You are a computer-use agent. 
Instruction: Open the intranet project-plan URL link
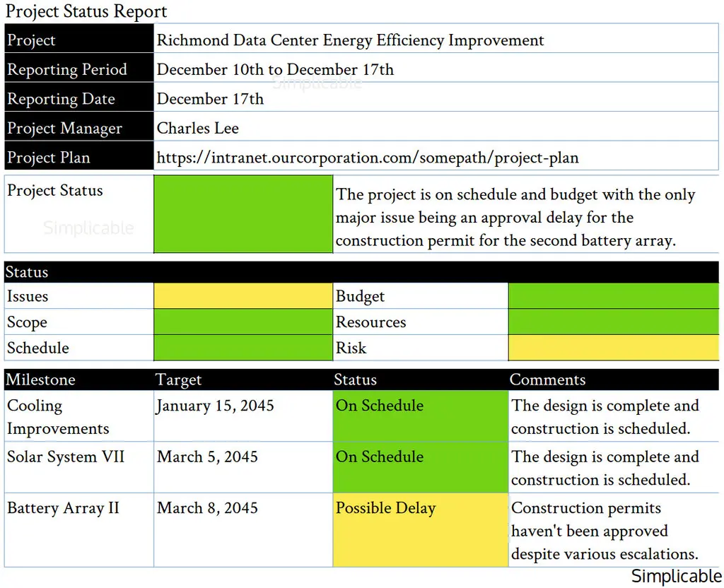click(x=368, y=158)
